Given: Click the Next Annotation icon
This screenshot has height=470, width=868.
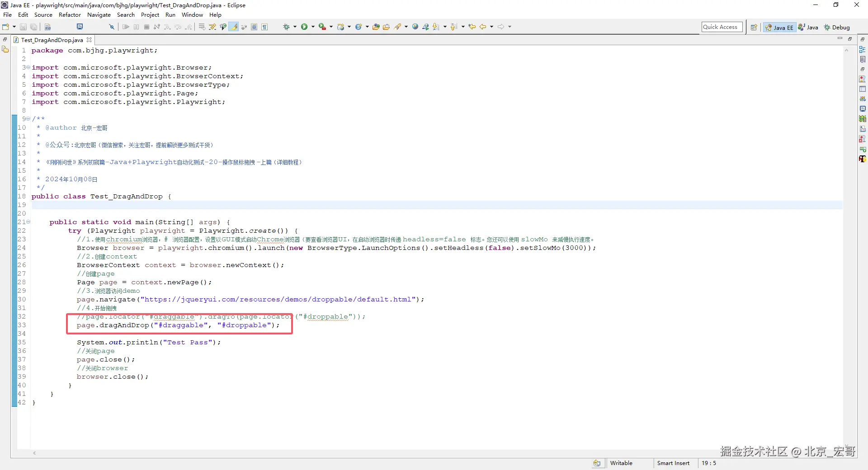Looking at the screenshot, I should (436, 27).
